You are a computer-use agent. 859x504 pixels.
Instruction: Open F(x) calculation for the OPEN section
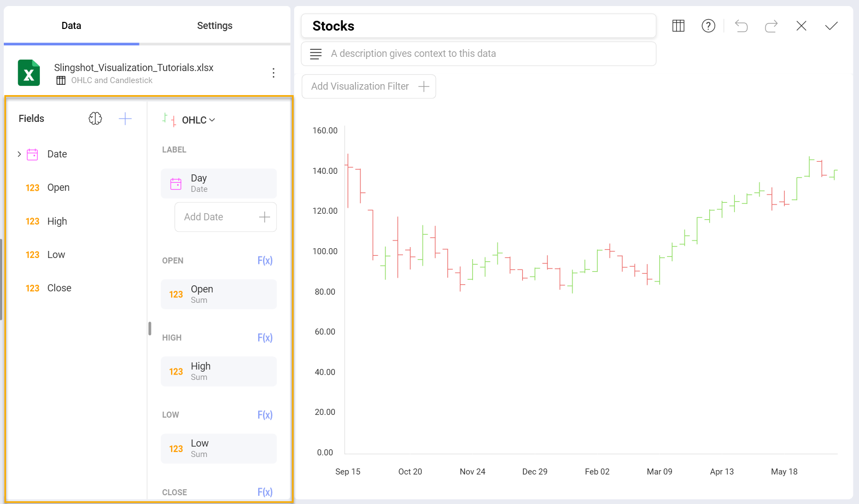tap(265, 261)
